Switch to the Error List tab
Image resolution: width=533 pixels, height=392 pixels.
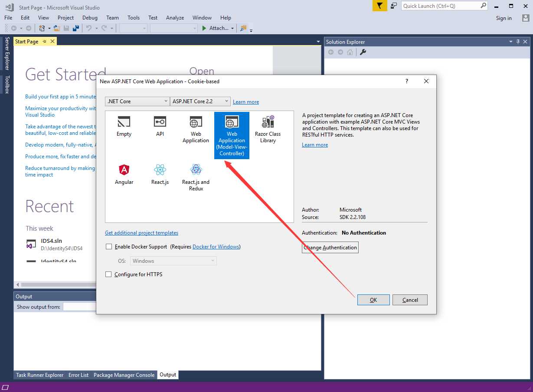pyautogui.click(x=78, y=375)
